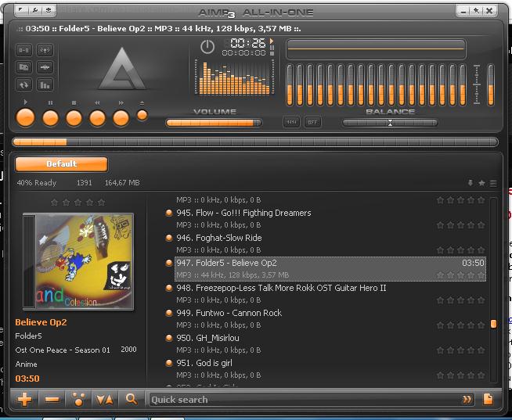Add files with the plus button
The width and height of the screenshot is (512, 420).
click(x=24, y=399)
